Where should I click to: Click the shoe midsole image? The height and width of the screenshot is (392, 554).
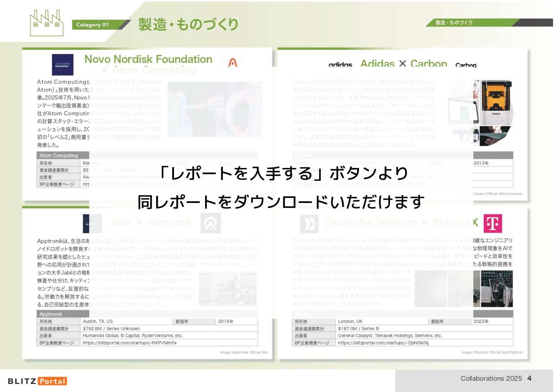click(x=495, y=135)
